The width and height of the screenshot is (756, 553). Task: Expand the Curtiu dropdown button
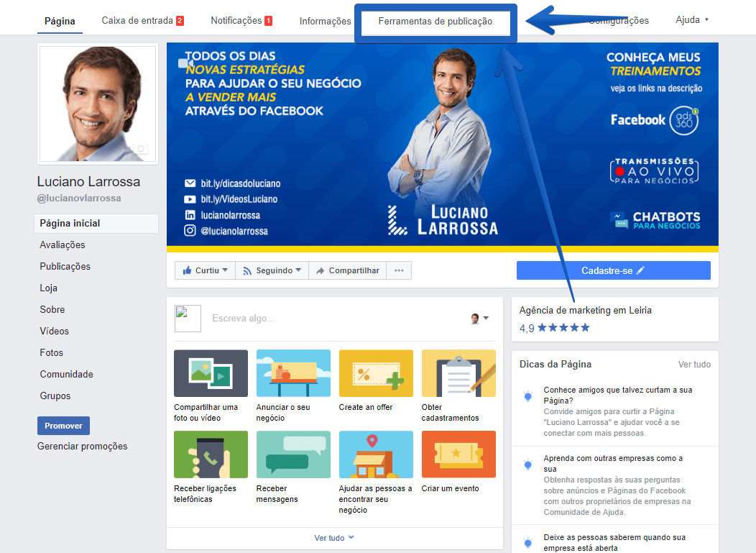click(205, 270)
